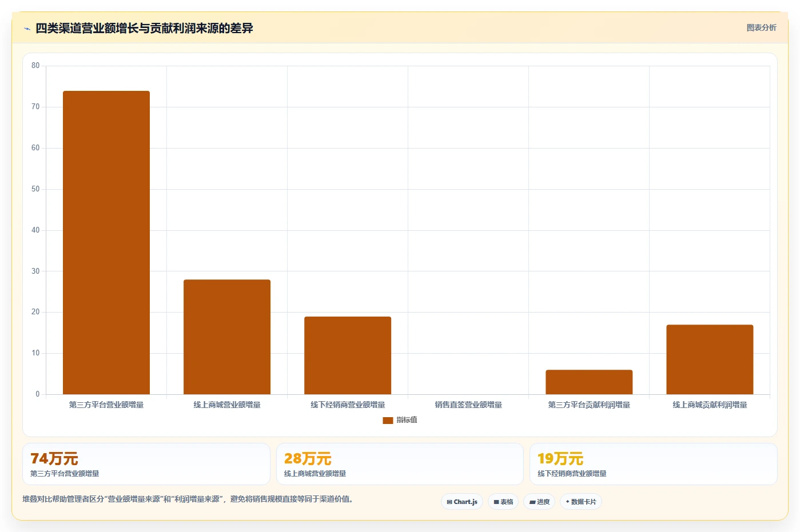Click the y-axis value 30
This screenshot has height=532, width=800.
(x=35, y=271)
